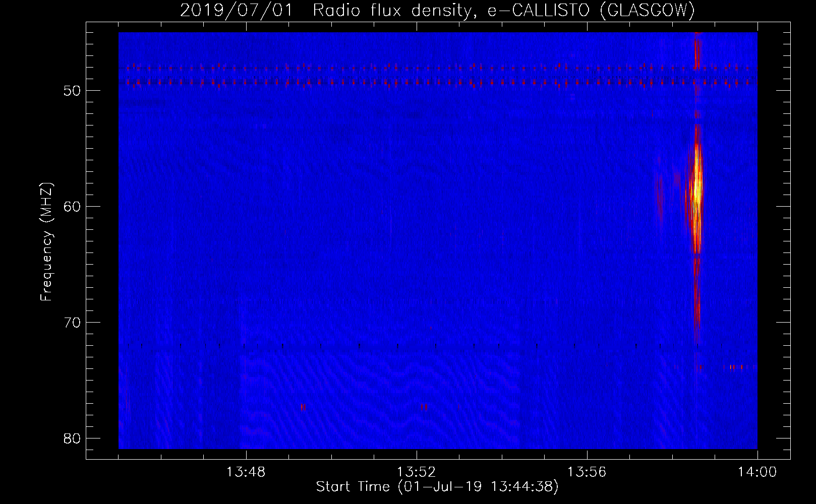Click the 13:52 time tick label
Image resolution: width=816 pixels, height=504 pixels.
point(417,472)
